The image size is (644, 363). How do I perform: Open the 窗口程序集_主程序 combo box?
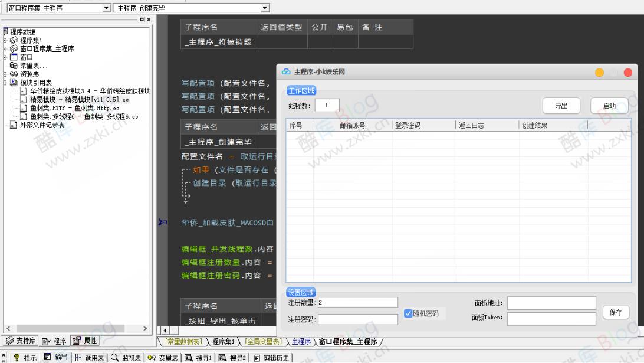107,8
